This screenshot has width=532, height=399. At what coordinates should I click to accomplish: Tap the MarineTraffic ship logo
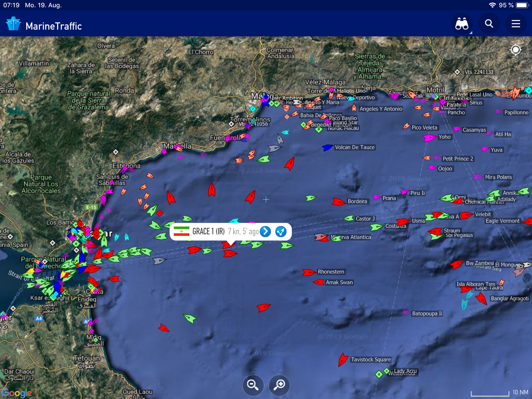(13, 24)
